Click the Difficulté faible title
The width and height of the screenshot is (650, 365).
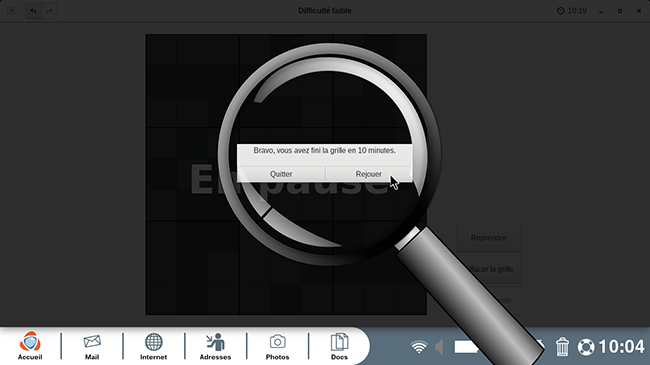(325, 11)
